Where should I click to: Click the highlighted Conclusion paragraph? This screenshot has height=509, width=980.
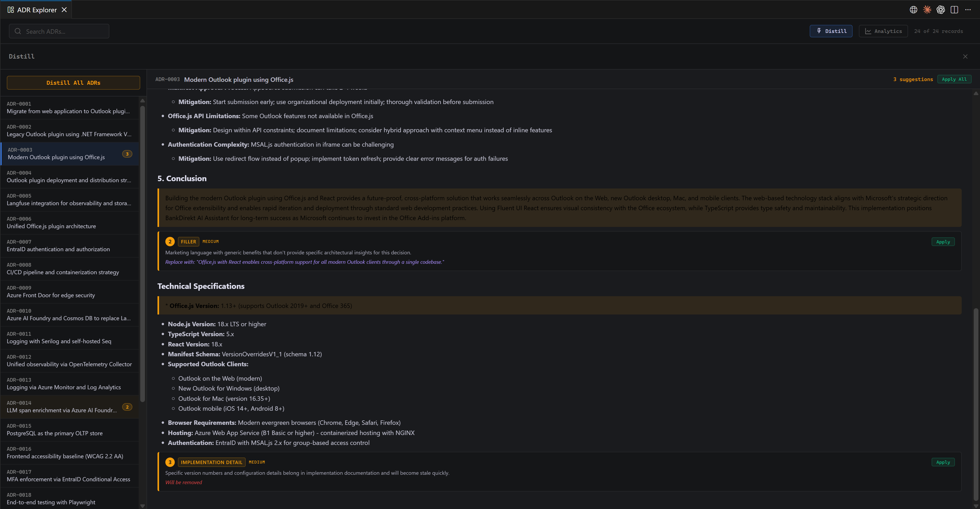(559, 208)
